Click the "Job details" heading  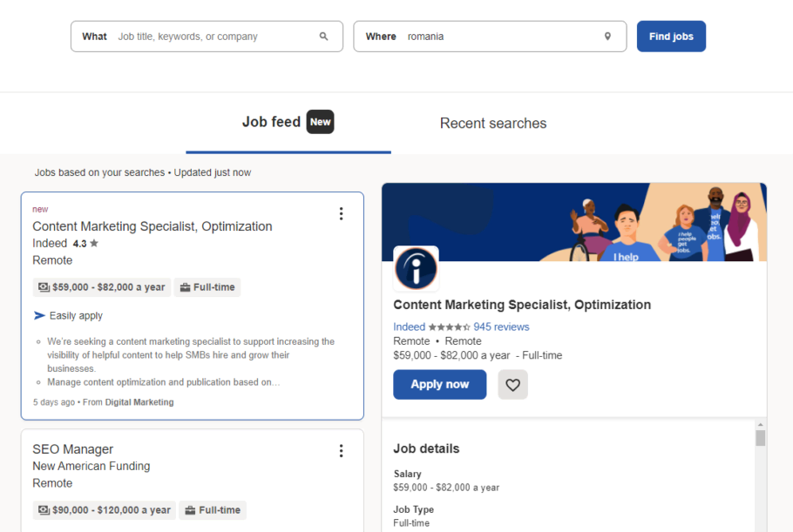[x=426, y=448]
